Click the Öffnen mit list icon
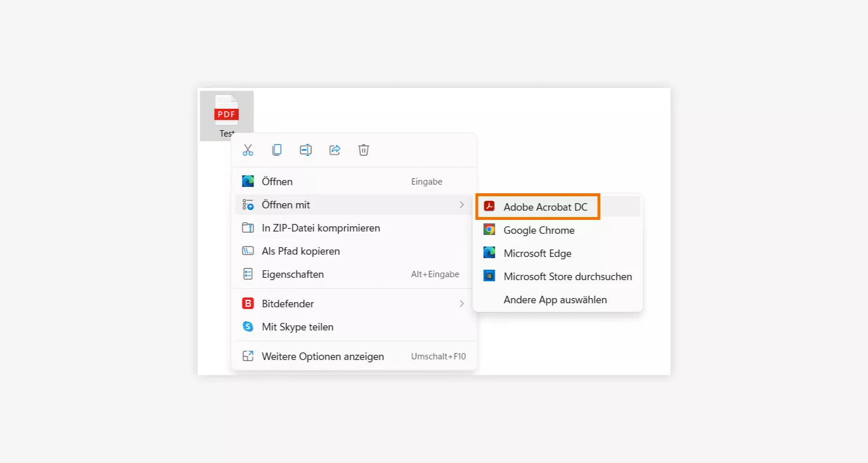This screenshot has width=868, height=463. point(248,205)
